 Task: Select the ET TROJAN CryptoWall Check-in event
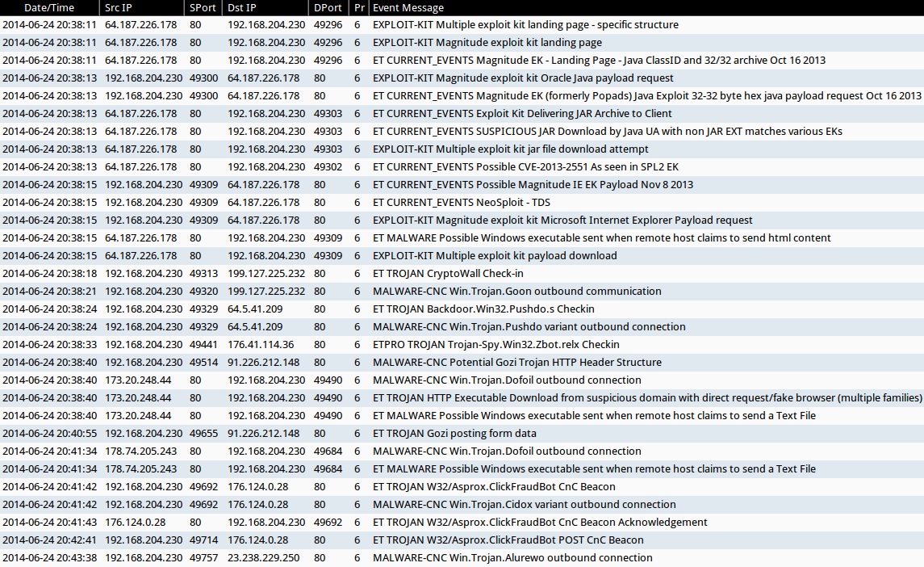(x=448, y=274)
